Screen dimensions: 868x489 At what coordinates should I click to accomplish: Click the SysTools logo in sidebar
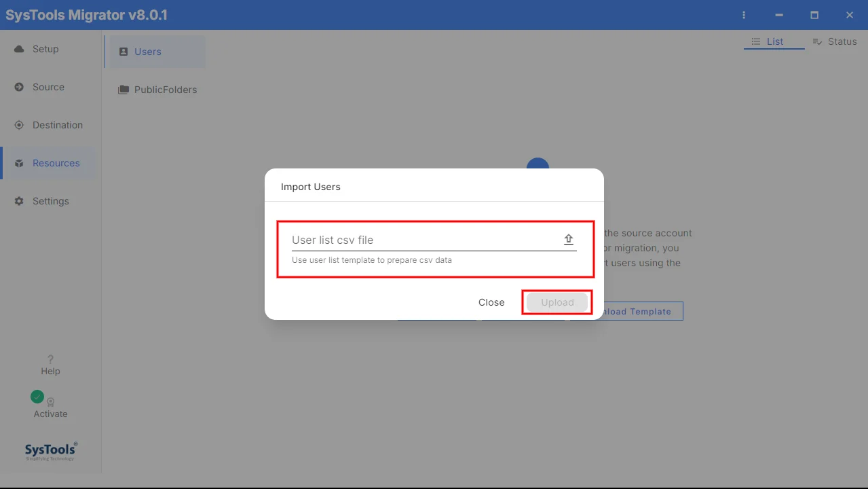51,451
